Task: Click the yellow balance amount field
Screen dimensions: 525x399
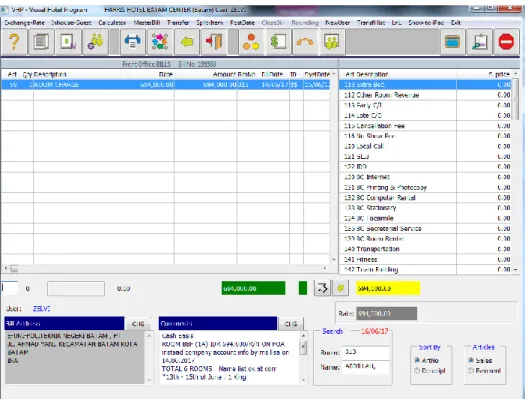Action: pos(388,288)
